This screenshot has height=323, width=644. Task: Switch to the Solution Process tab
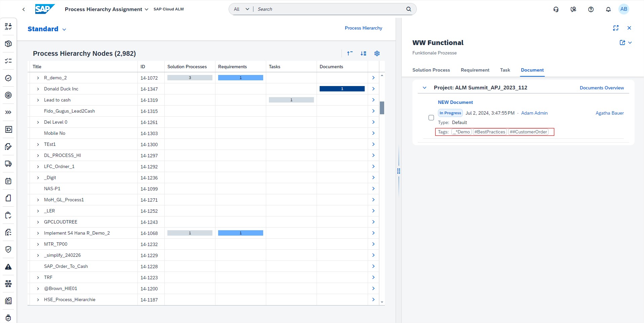coord(431,70)
